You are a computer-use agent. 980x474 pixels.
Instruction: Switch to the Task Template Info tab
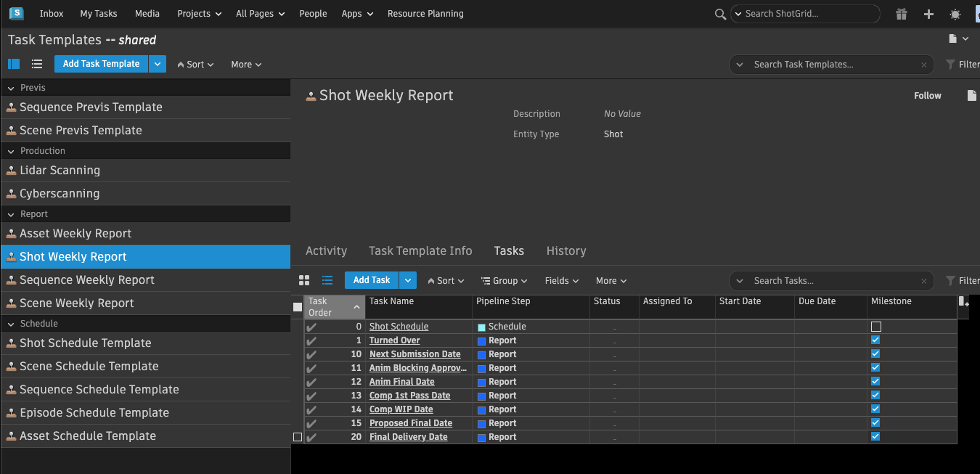pyautogui.click(x=420, y=251)
